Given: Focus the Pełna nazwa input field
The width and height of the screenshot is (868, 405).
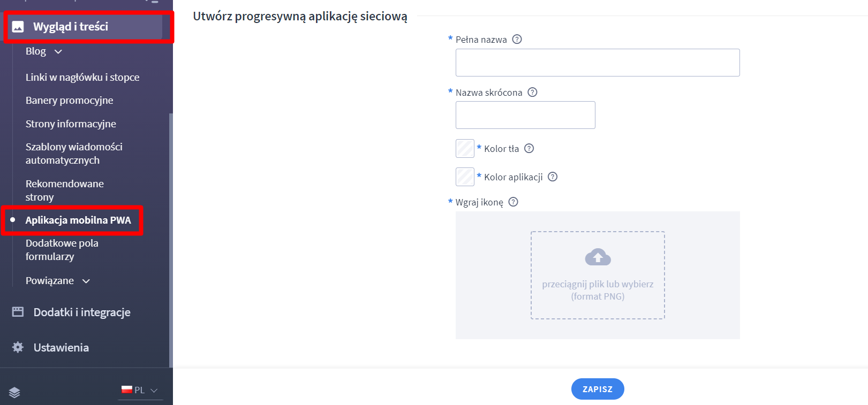Looking at the screenshot, I should (x=598, y=63).
